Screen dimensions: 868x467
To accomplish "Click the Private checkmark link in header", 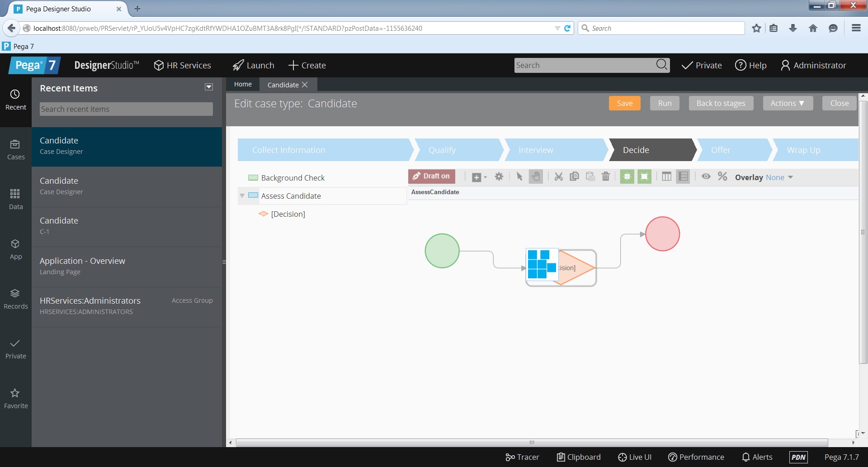I will (702, 65).
